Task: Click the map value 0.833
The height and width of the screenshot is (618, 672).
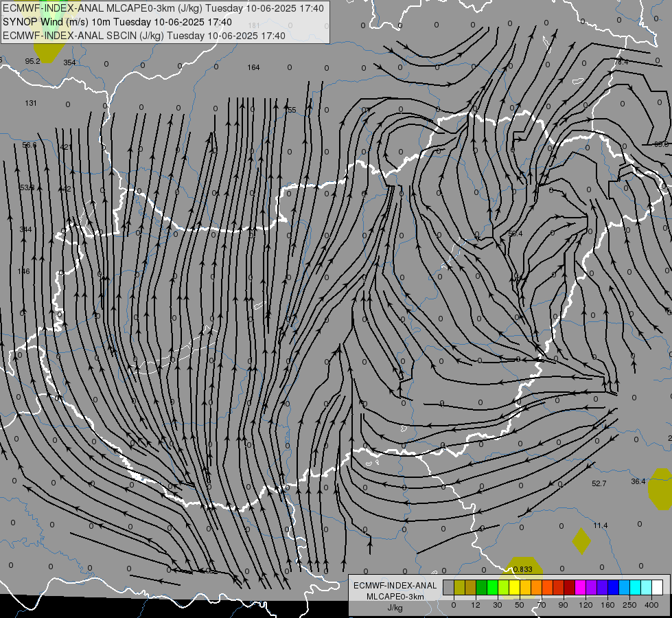Action: coord(522,569)
